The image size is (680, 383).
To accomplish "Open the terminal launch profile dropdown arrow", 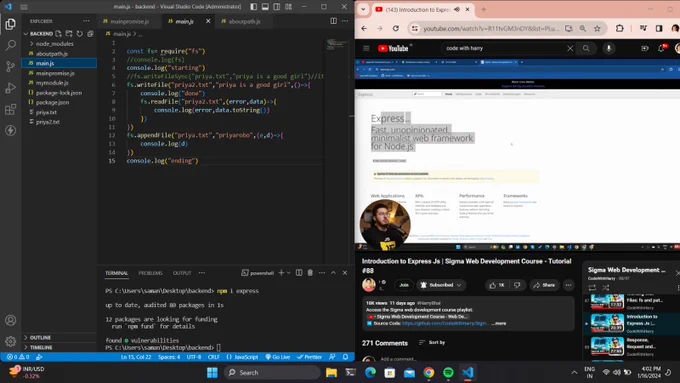I will click(288, 273).
